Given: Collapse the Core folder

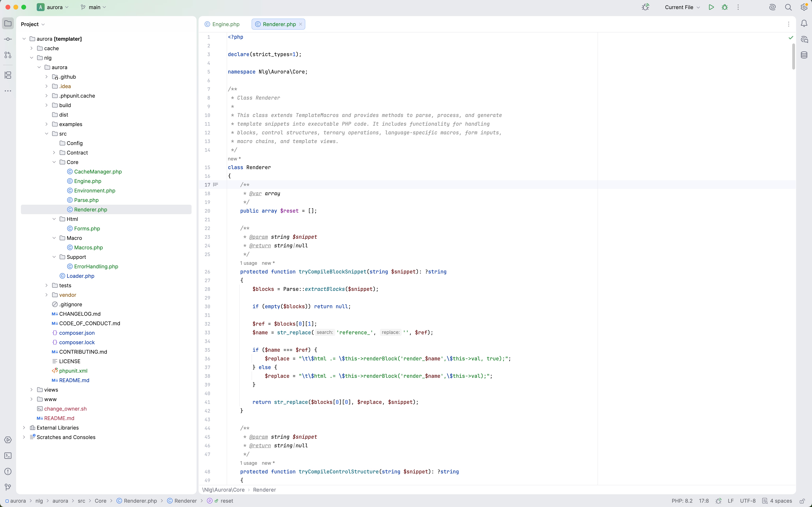Looking at the screenshot, I should [x=54, y=162].
